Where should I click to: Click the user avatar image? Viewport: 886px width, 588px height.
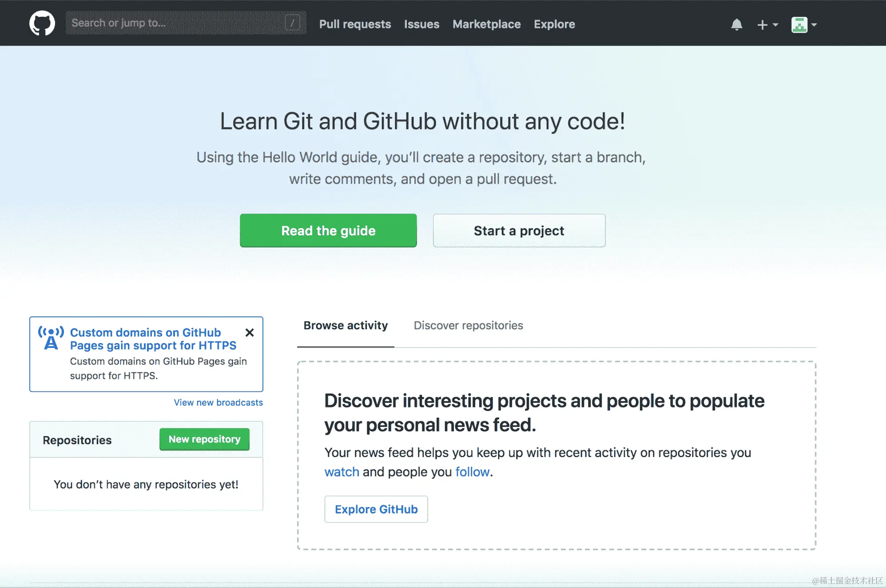[x=799, y=25]
